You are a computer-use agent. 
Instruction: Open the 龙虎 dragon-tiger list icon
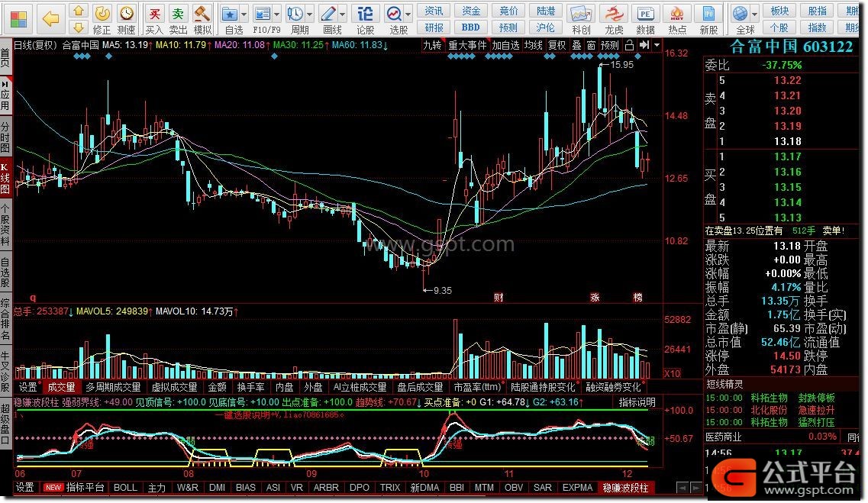tap(613, 14)
